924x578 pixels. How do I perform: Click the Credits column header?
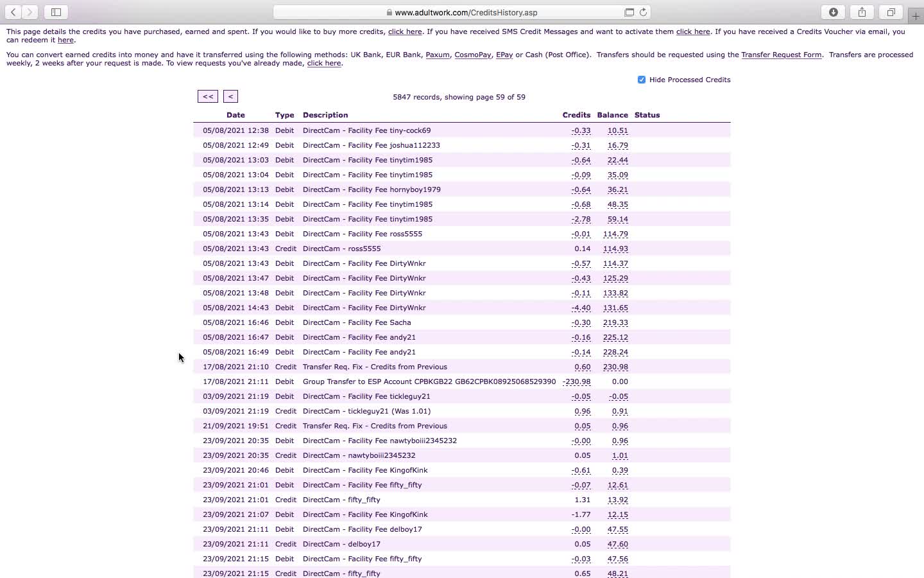[x=576, y=115]
